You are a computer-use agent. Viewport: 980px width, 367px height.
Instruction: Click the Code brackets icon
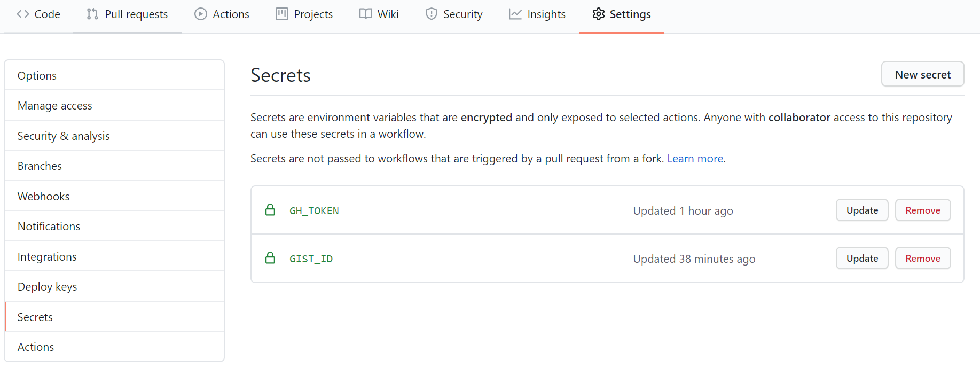[x=23, y=14]
